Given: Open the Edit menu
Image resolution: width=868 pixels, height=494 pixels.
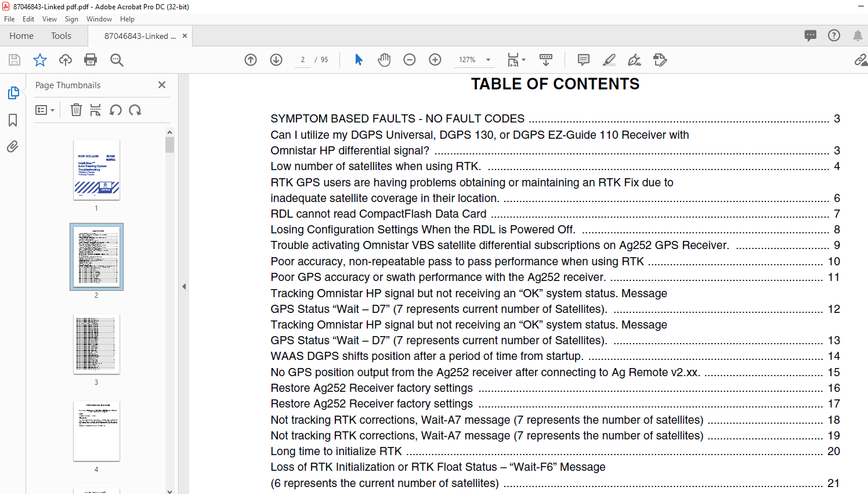Looking at the screenshot, I should (x=28, y=19).
